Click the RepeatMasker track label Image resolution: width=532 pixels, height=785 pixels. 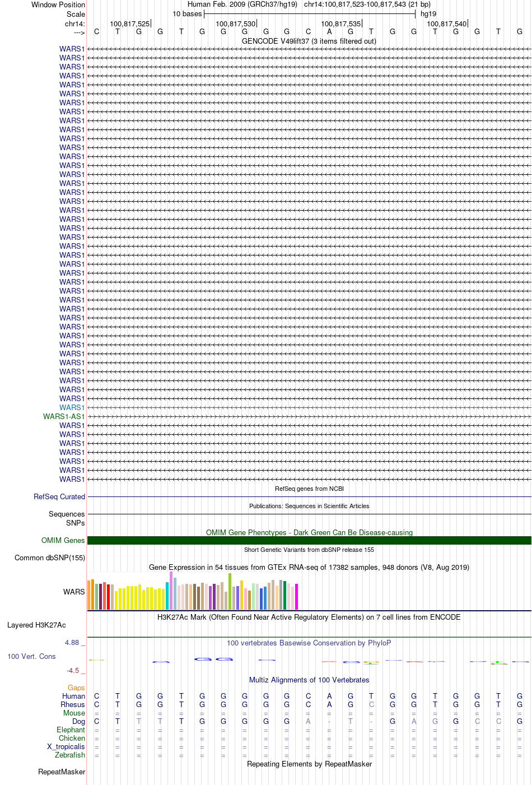62,772
